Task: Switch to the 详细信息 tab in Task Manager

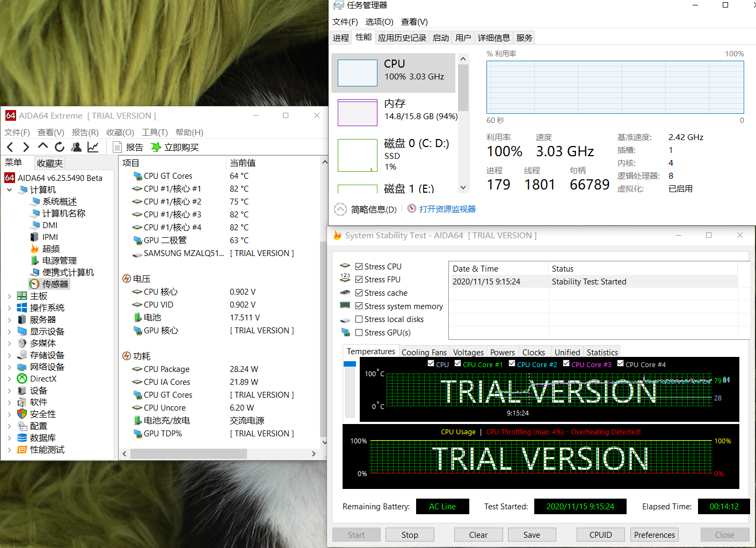Action: [x=494, y=38]
